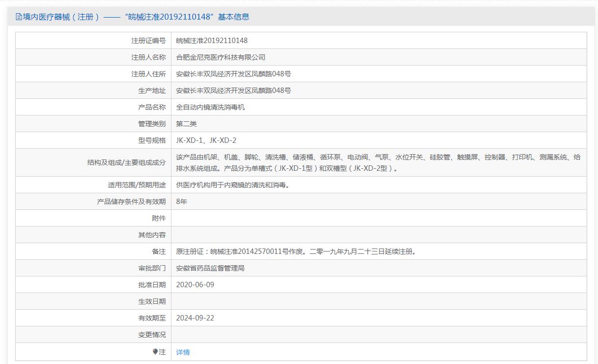598x364 pixels.
Task: Select registrant name 合肥金尼克医疗科技有限公司
Action: (x=221, y=57)
